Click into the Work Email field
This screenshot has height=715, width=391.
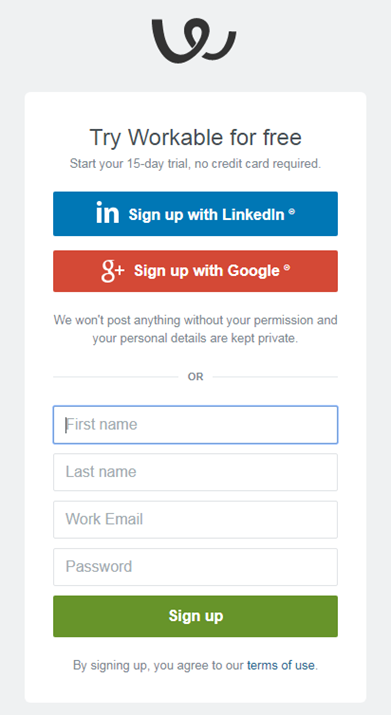[195, 519]
